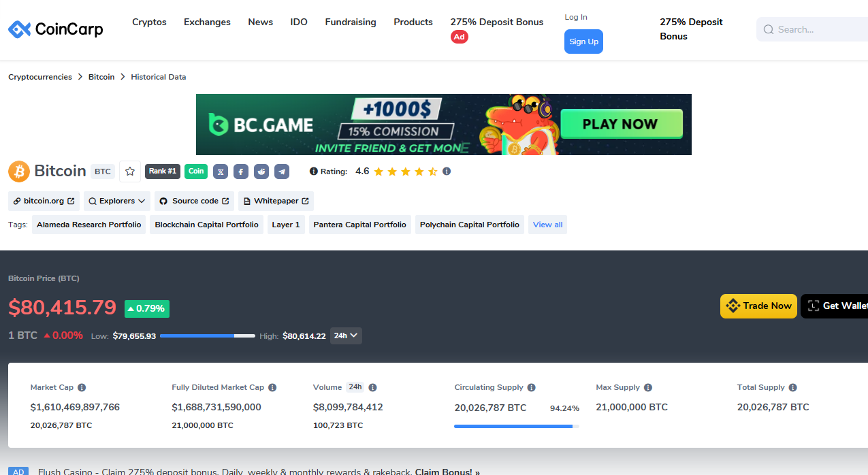The image size is (868, 475).
Task: Select Blockchain Capital Portfolio tag
Action: click(x=207, y=225)
